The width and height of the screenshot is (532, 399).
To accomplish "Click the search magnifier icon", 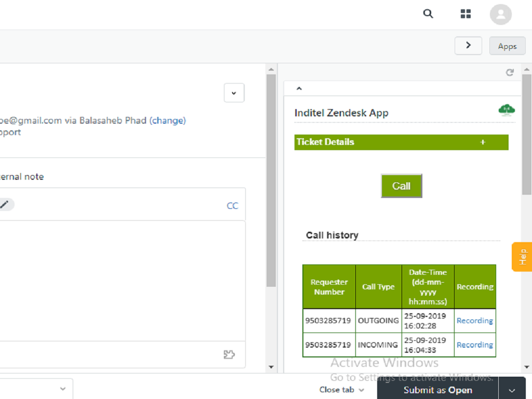I will pyautogui.click(x=428, y=14).
